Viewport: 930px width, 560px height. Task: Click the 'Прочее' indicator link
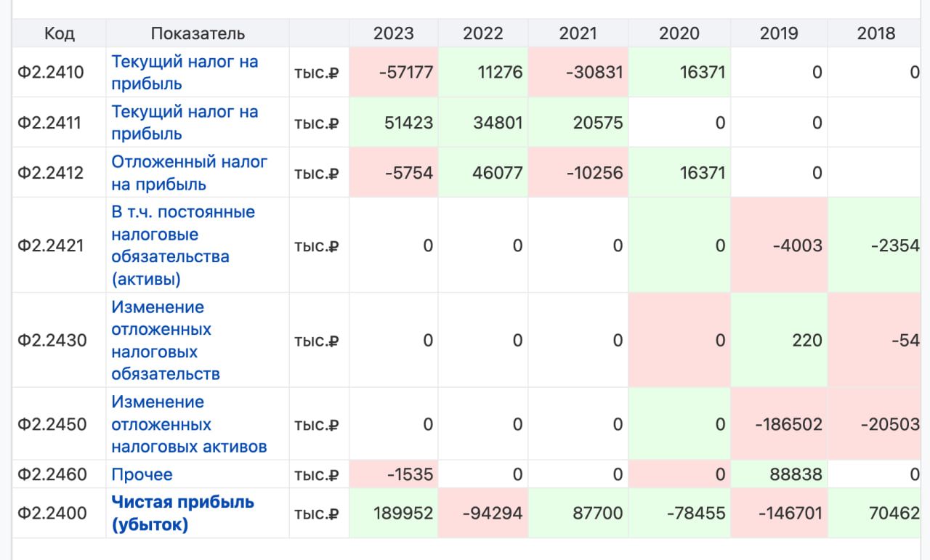[142, 474]
